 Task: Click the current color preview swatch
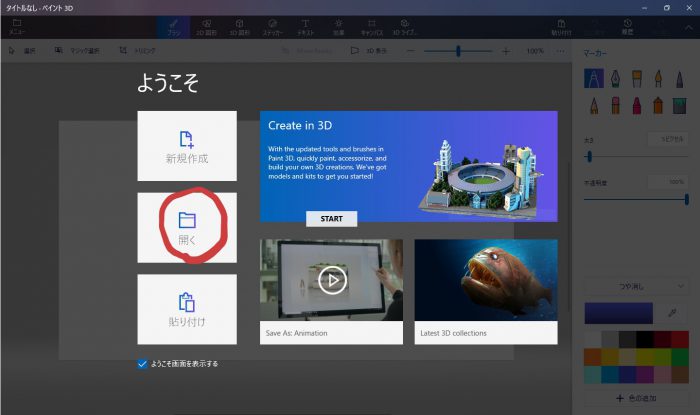tap(619, 313)
